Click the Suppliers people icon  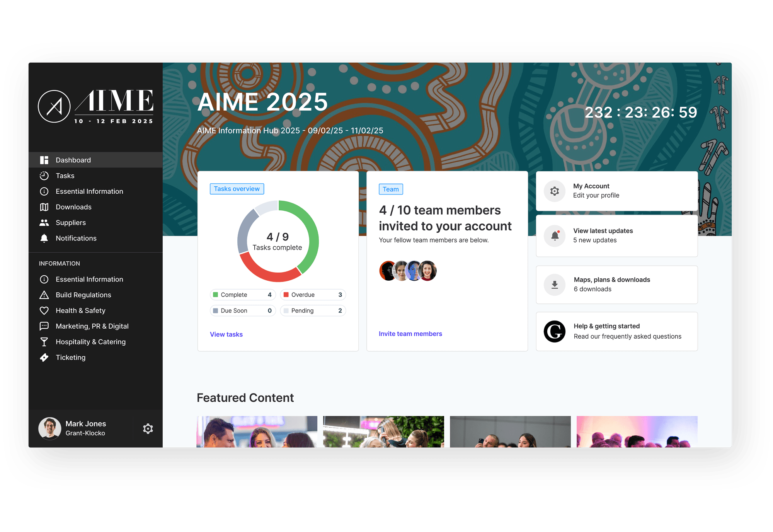pyautogui.click(x=44, y=223)
